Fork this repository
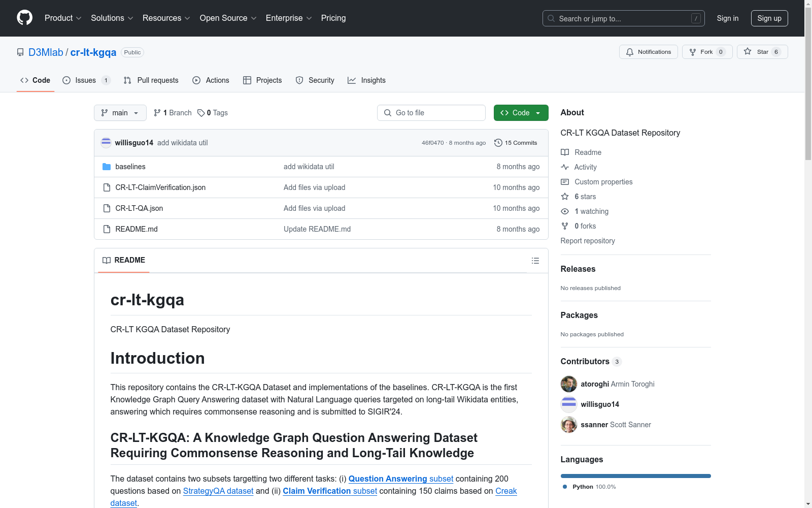The width and height of the screenshot is (812, 508). [707, 52]
